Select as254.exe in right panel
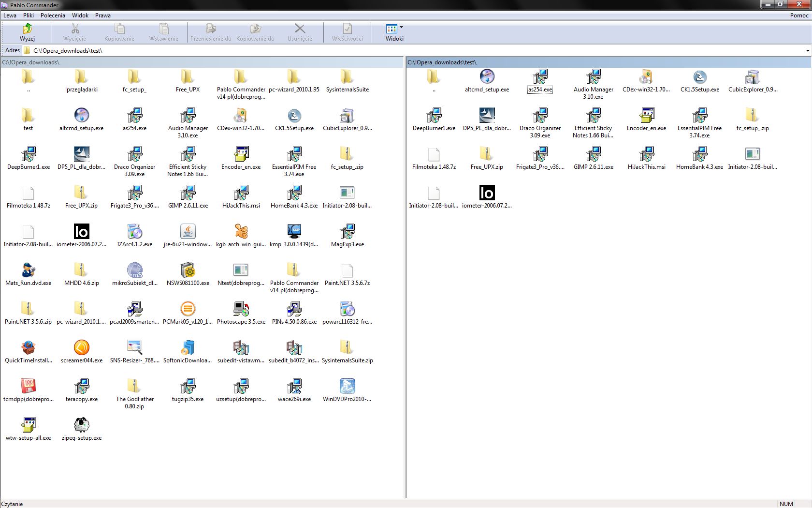The height and width of the screenshot is (508, 812). (x=540, y=81)
